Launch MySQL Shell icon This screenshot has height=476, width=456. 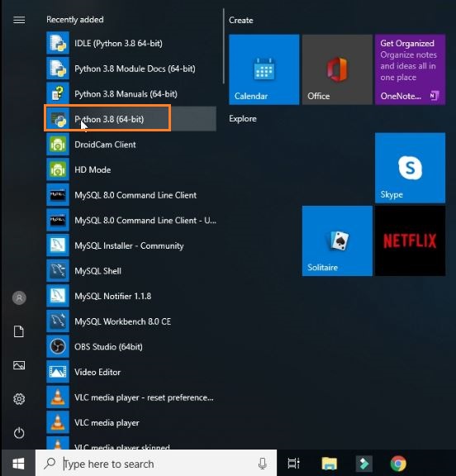pyautogui.click(x=58, y=271)
